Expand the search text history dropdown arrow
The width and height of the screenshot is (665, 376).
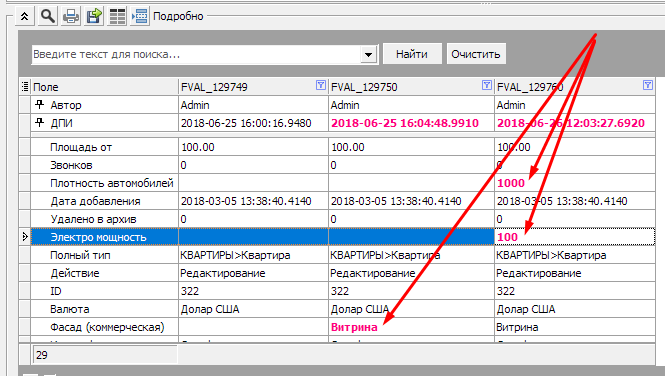coord(368,54)
